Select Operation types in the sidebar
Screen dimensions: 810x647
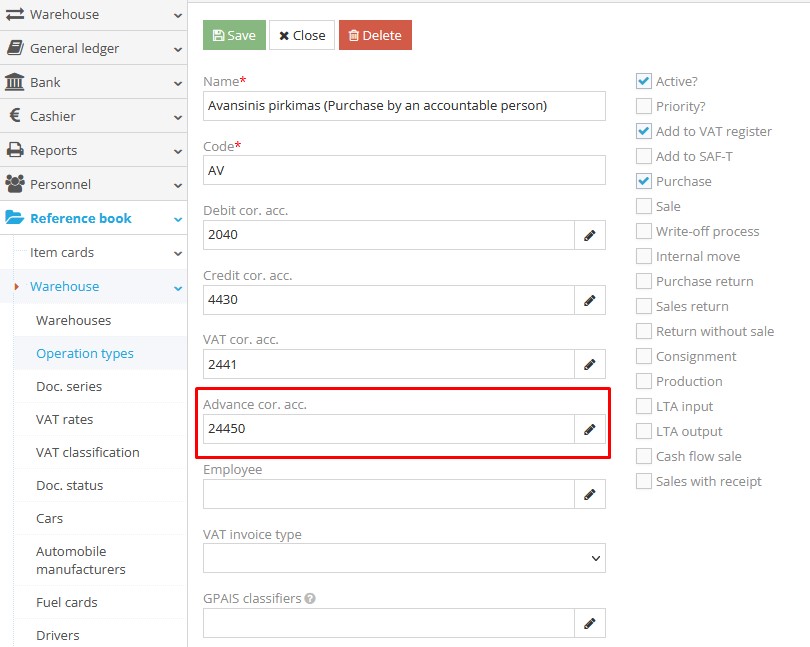coord(84,353)
